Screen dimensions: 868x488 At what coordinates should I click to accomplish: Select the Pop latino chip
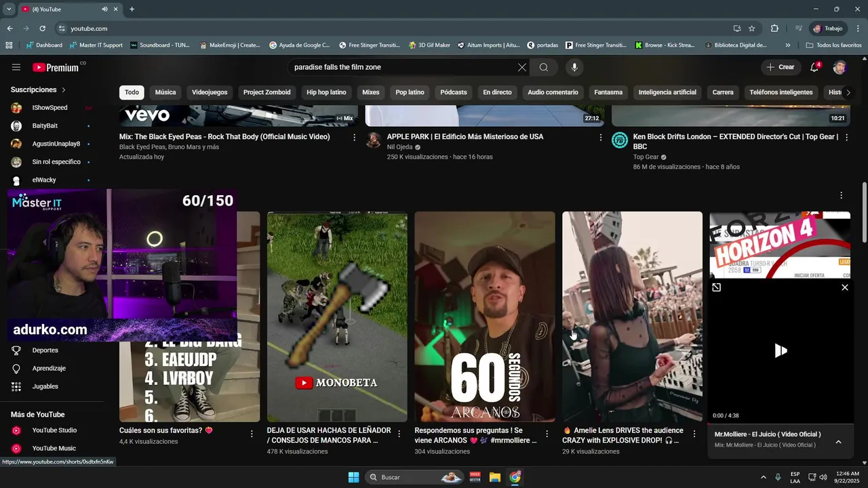[410, 92]
